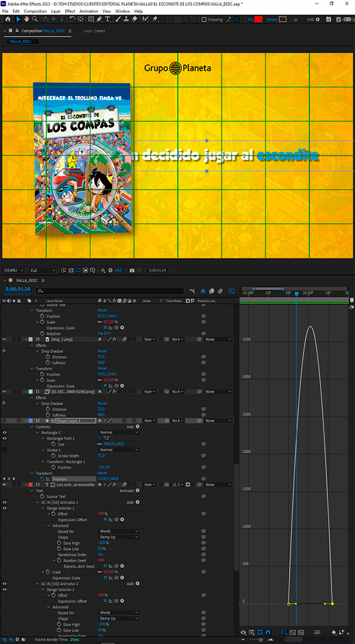Select the Eraser tool

[135, 19]
